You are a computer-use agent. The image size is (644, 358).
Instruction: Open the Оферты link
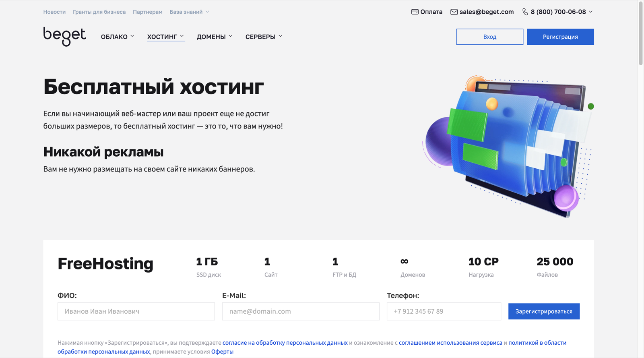pyautogui.click(x=222, y=352)
